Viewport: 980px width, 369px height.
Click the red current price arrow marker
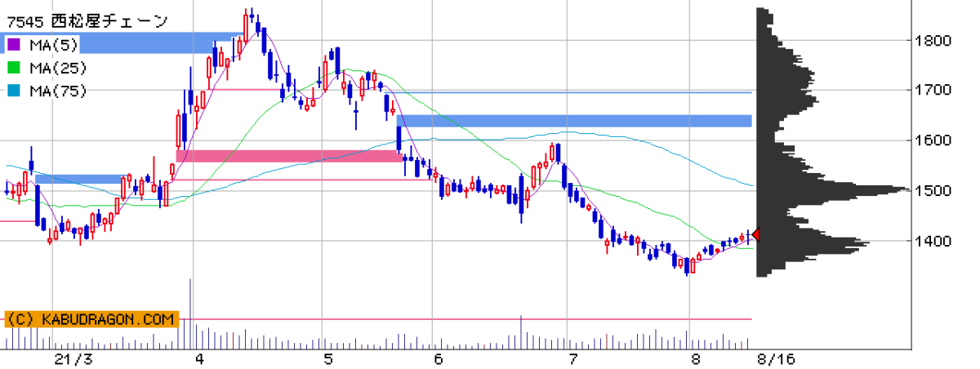point(755,235)
